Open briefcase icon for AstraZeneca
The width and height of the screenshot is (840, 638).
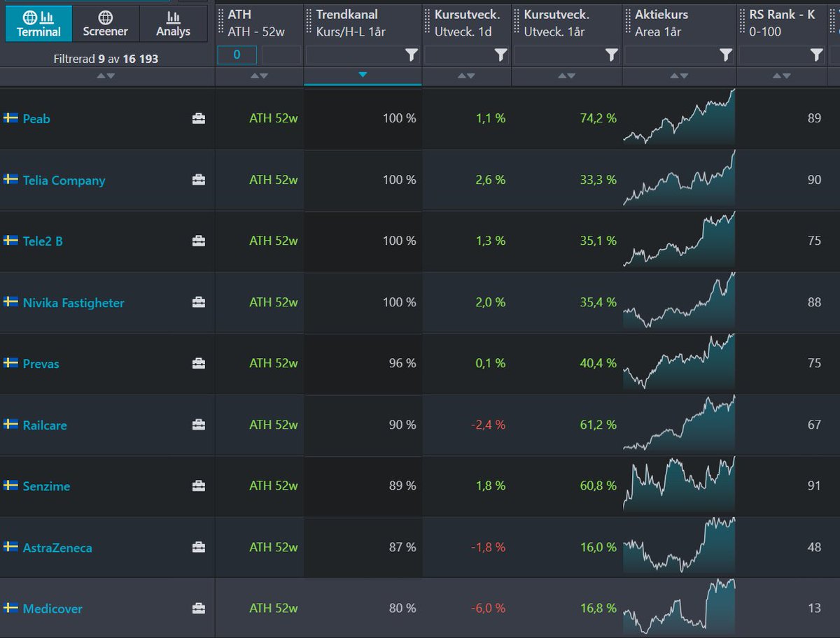199,548
